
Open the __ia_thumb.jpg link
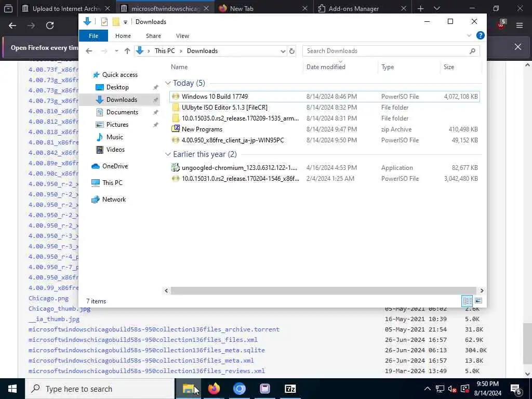point(54,319)
